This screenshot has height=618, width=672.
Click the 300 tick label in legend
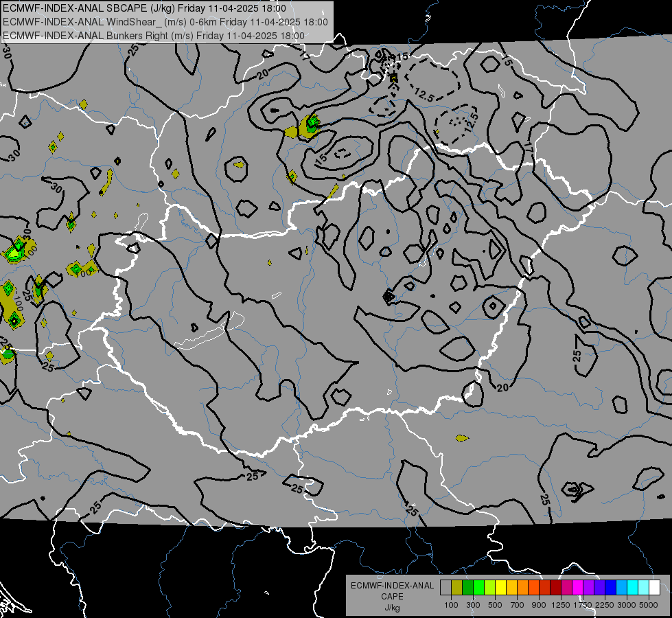473,605
